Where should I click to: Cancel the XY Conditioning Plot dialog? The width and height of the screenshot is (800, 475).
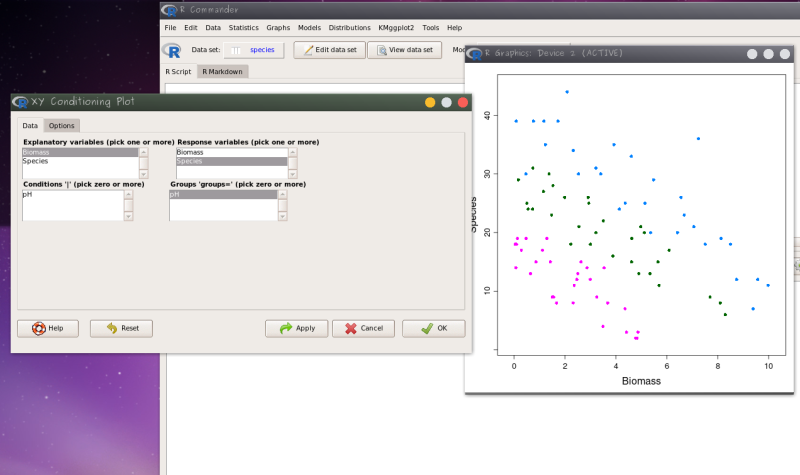363,328
